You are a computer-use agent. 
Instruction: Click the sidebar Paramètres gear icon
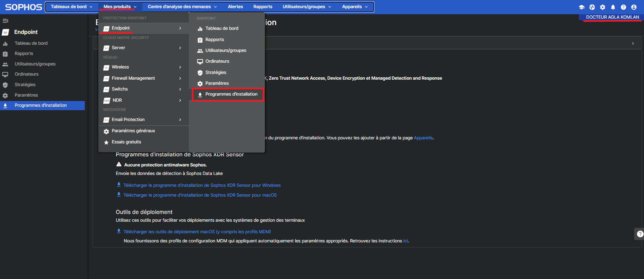5,96
